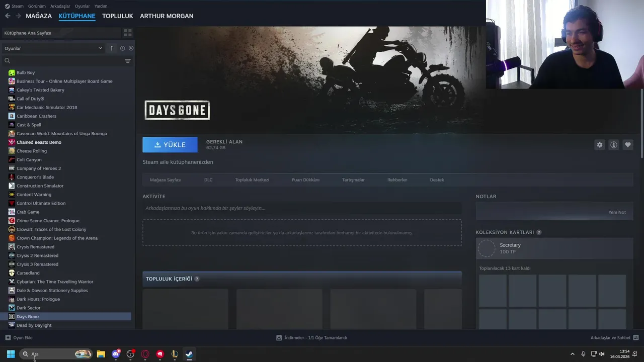This screenshot has width=644, height=362.
Task: Click the Windows taskbar Ara search box
Action: click(x=56, y=354)
